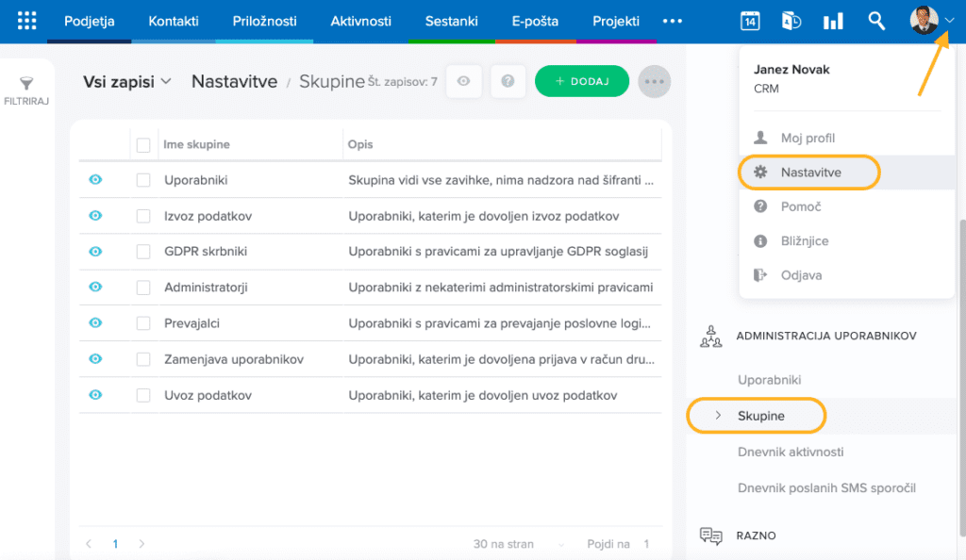Open the gray three-dot menu next to Dodaj
The width and height of the screenshot is (966, 560).
pyautogui.click(x=654, y=82)
